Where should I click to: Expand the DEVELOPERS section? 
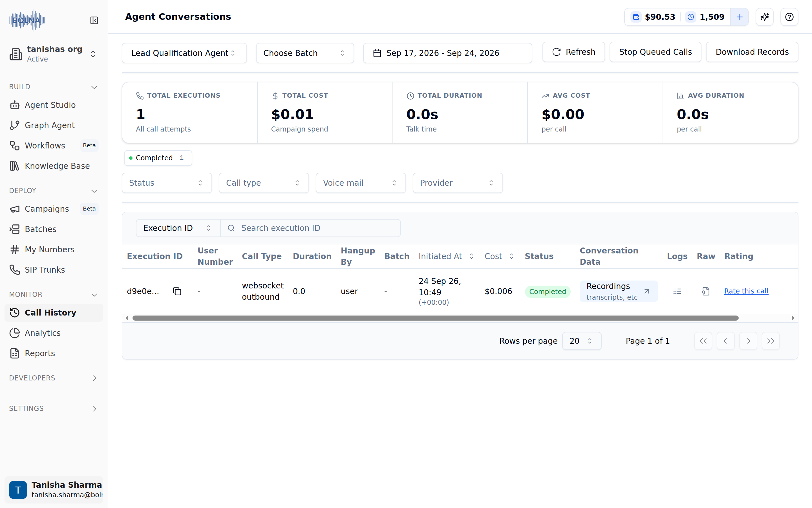(x=54, y=378)
